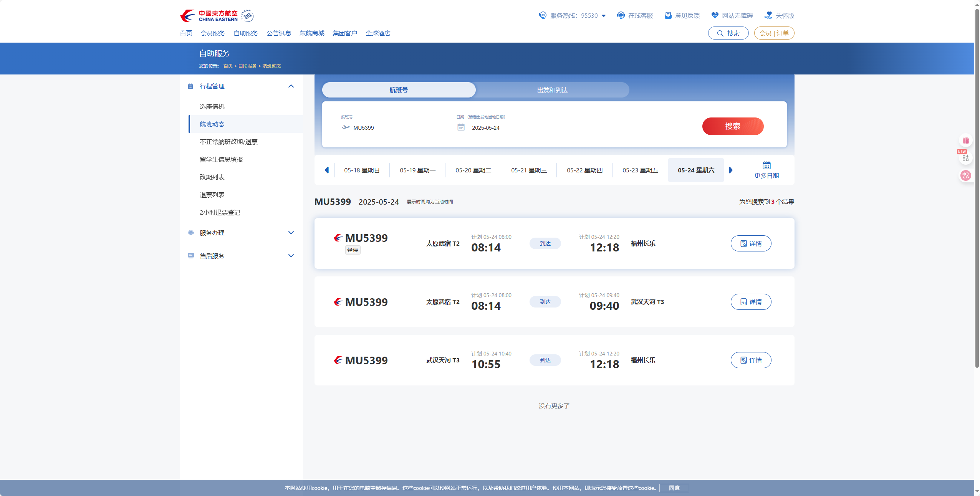The height and width of the screenshot is (496, 980).
Task: Switch to the 出发和到达 search mode
Action: pyautogui.click(x=552, y=90)
